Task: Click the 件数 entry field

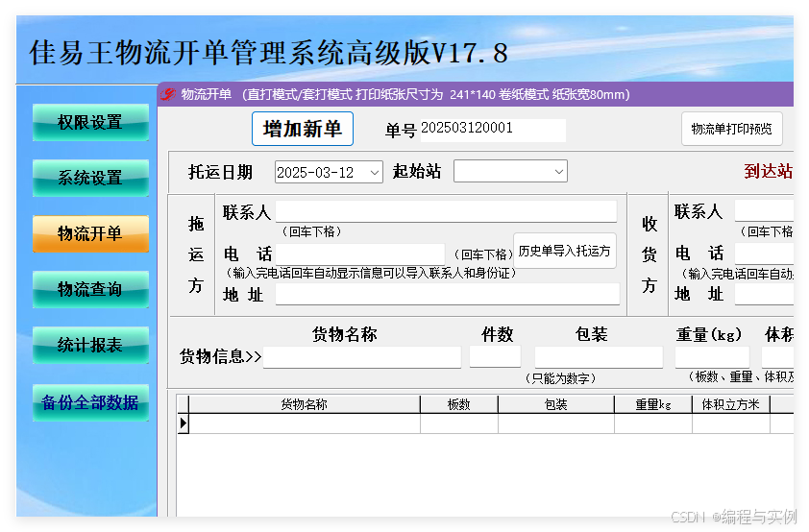Action: pos(496,356)
